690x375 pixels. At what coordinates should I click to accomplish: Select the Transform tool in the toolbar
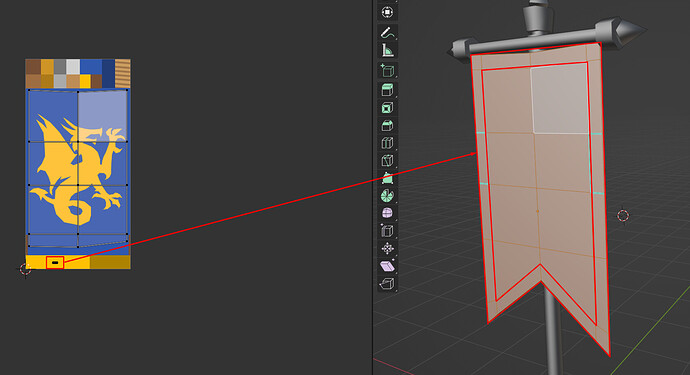click(x=387, y=12)
